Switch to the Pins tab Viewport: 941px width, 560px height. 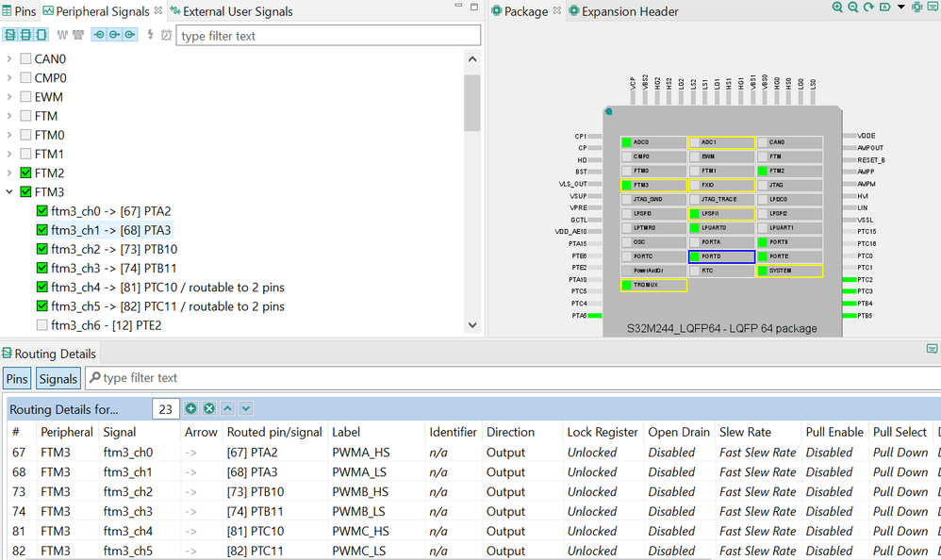pyautogui.click(x=19, y=10)
